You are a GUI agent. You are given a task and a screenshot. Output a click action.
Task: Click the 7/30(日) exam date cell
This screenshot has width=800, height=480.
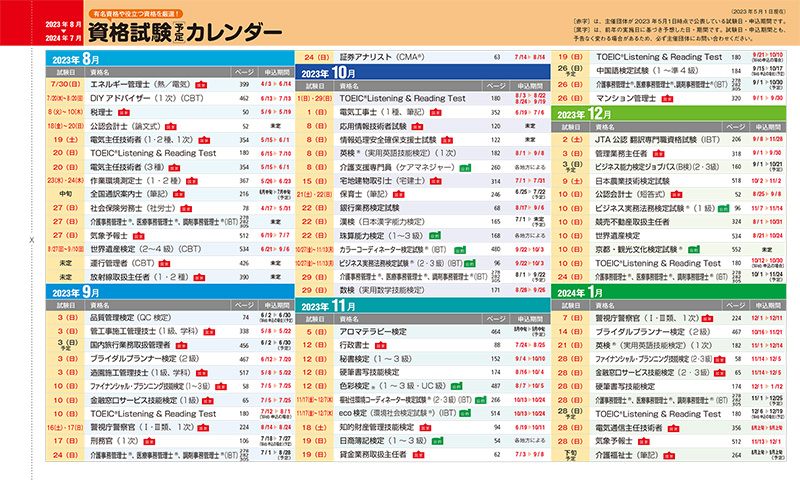(x=65, y=85)
